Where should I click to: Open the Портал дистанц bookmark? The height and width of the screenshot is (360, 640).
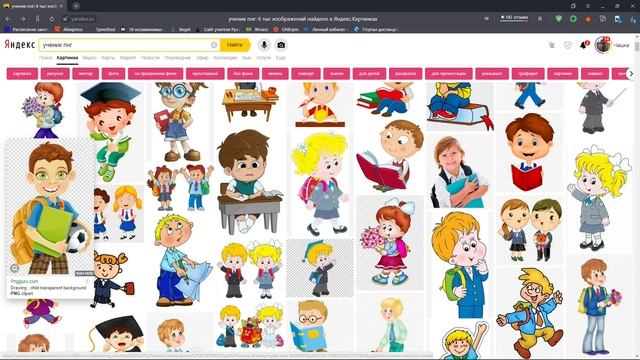click(x=376, y=29)
